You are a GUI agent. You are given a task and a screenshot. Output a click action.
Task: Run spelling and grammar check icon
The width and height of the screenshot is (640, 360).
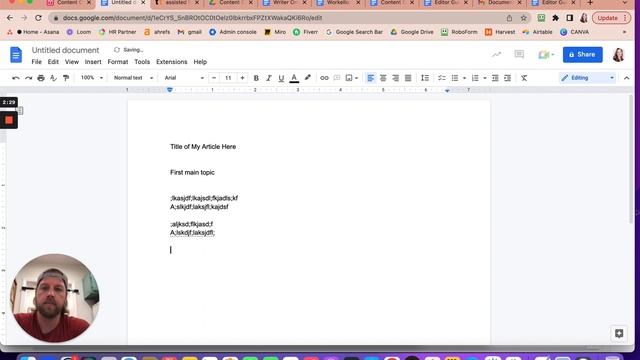53,78
